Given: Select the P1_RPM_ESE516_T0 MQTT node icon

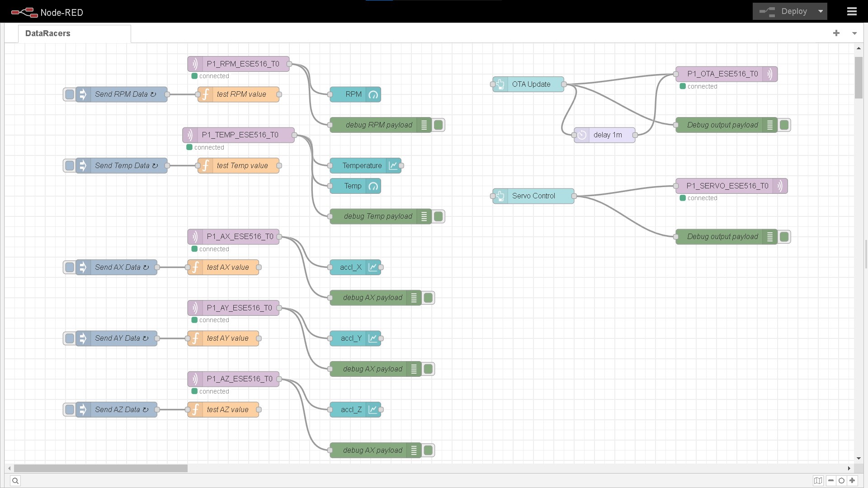Looking at the screenshot, I should (x=195, y=64).
